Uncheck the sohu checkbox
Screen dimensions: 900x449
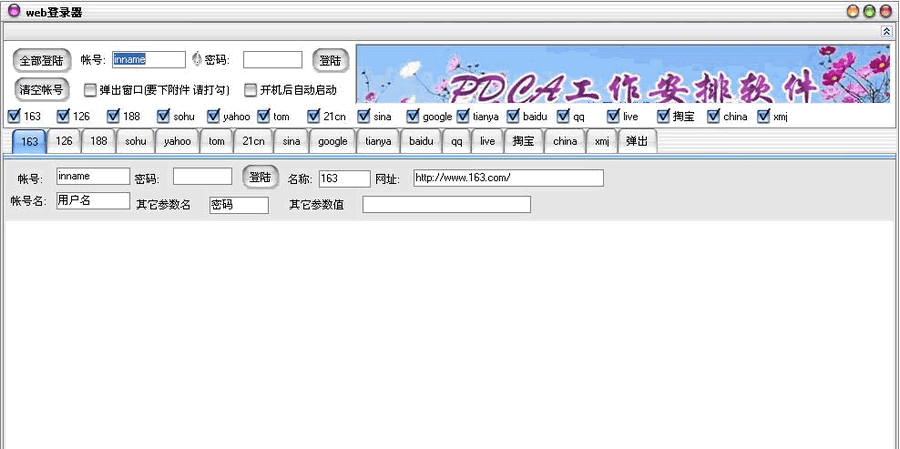coord(164,117)
